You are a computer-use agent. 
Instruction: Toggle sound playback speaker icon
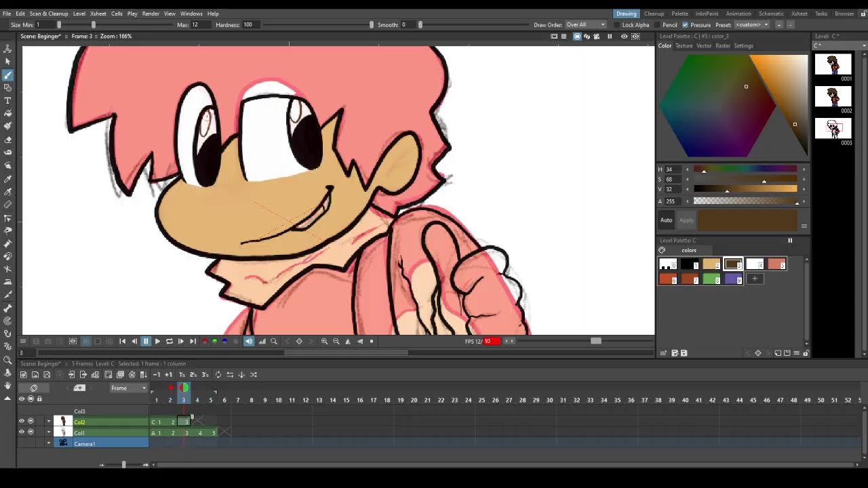pos(249,342)
